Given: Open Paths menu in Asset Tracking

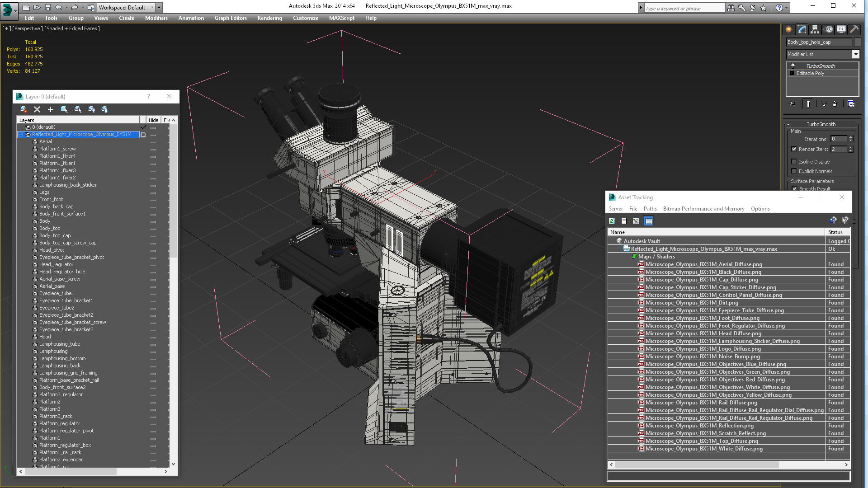Looking at the screenshot, I should tap(650, 209).
